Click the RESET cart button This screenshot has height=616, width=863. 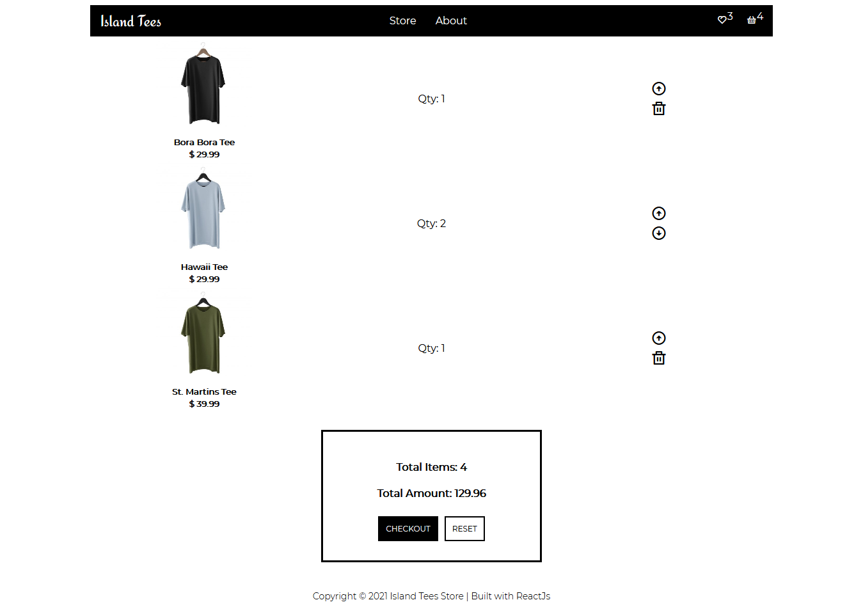click(464, 528)
